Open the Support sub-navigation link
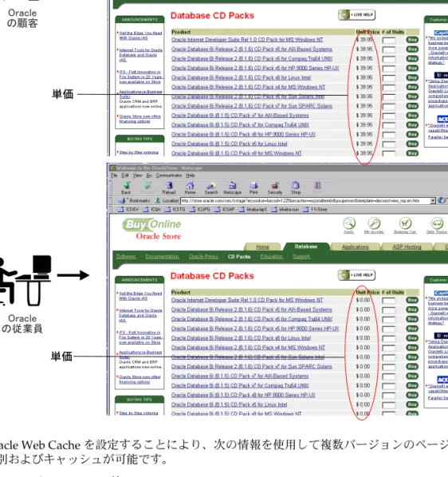This screenshot has height=477, width=448. (301, 257)
